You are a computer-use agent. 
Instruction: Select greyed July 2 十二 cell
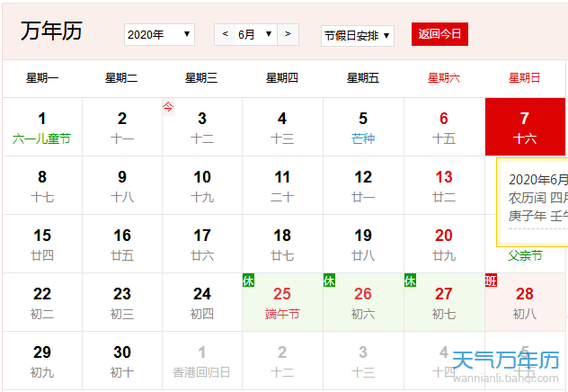click(x=282, y=361)
